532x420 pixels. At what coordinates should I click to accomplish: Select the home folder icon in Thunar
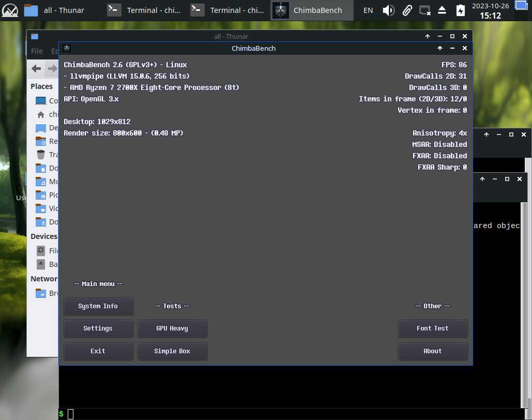(41, 114)
